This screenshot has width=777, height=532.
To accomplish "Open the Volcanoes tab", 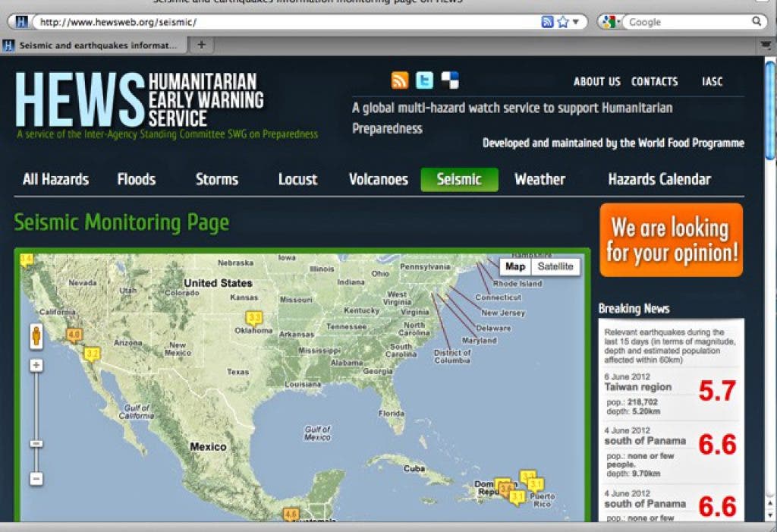I will 378,180.
